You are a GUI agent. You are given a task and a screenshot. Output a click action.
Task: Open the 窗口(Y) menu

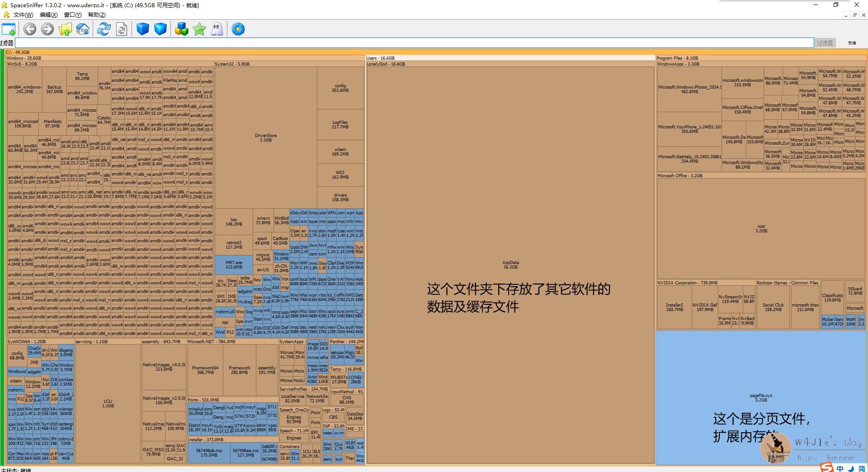point(73,15)
